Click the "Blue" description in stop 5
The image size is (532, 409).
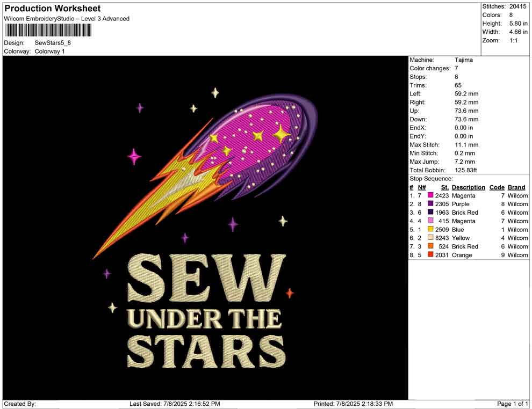click(458, 229)
